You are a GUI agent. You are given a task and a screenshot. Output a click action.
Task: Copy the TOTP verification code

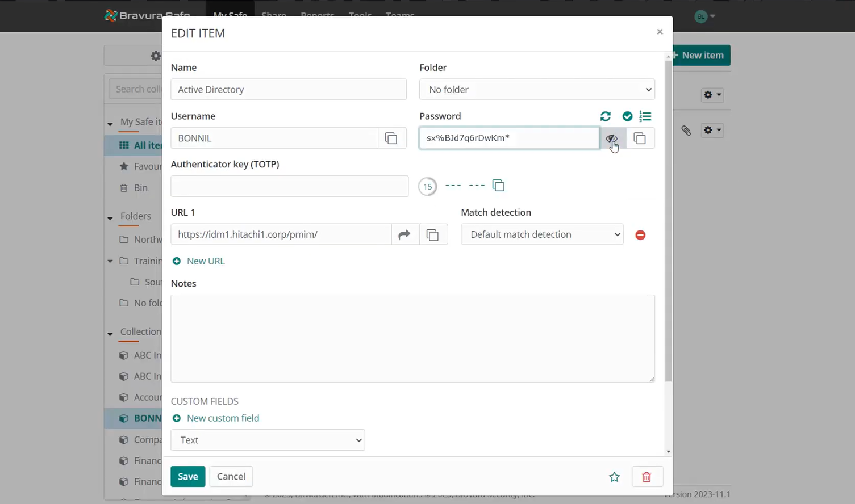tap(498, 186)
